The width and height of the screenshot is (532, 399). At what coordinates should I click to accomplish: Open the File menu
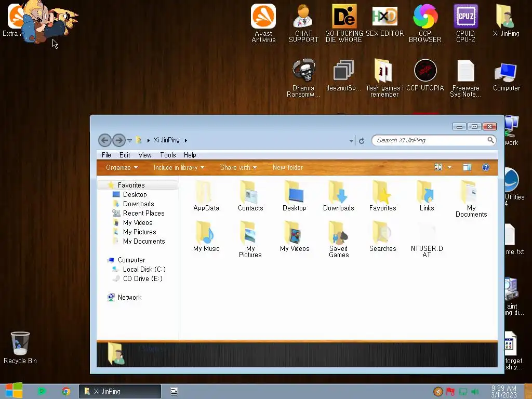click(x=106, y=155)
